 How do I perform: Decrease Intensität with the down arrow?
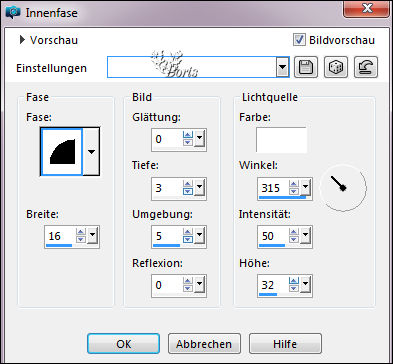coord(294,240)
